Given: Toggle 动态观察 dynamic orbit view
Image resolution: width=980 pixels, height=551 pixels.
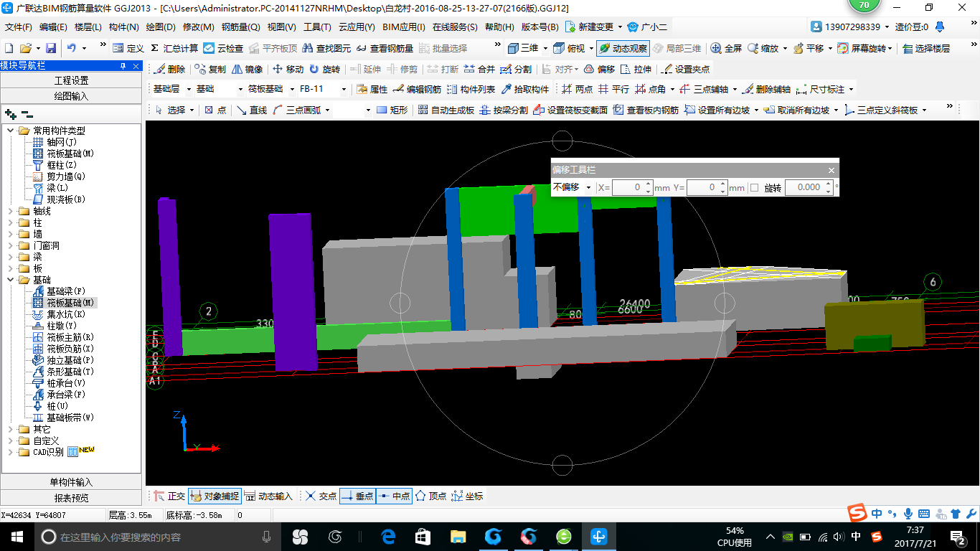Looking at the screenshot, I should tap(622, 48).
